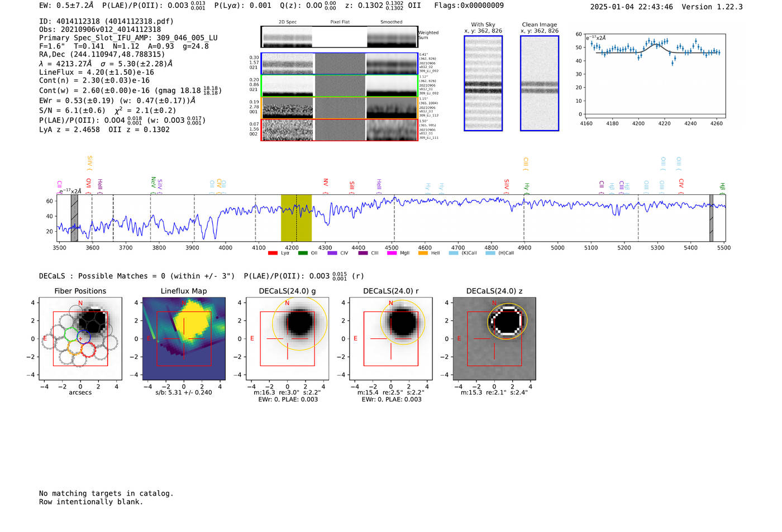Click the 'Flags:0x00000009' header text
The height and width of the screenshot is (532, 782).
(x=469, y=5)
